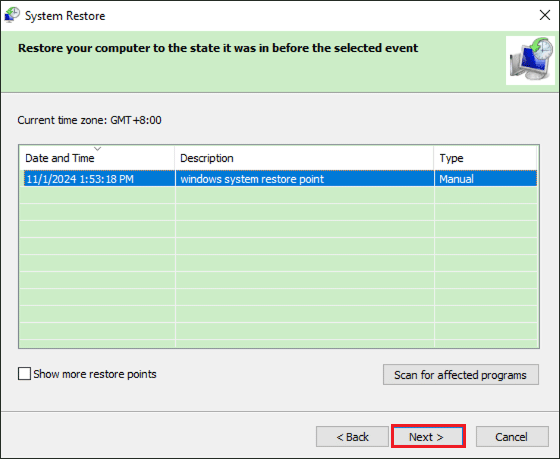Click Scan for affected programs
The height and width of the screenshot is (459, 560).
pos(461,375)
